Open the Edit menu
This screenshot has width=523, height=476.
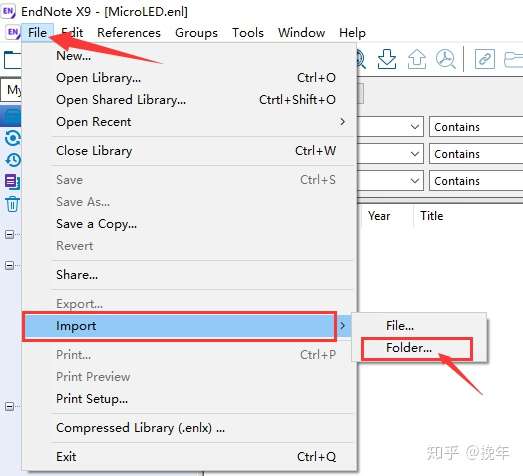click(72, 33)
